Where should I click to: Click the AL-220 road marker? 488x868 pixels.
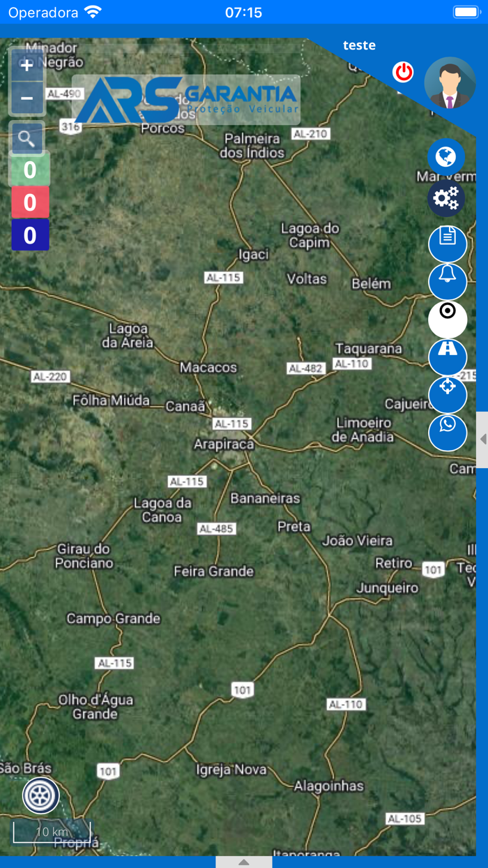(x=50, y=377)
